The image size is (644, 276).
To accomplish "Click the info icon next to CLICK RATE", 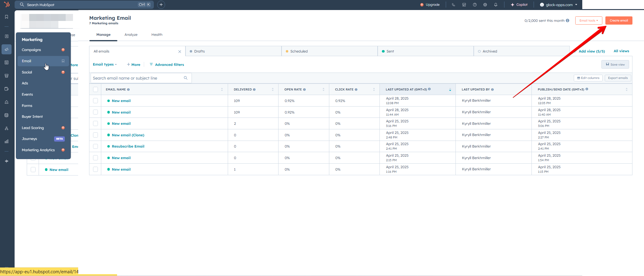I will click(x=356, y=90).
